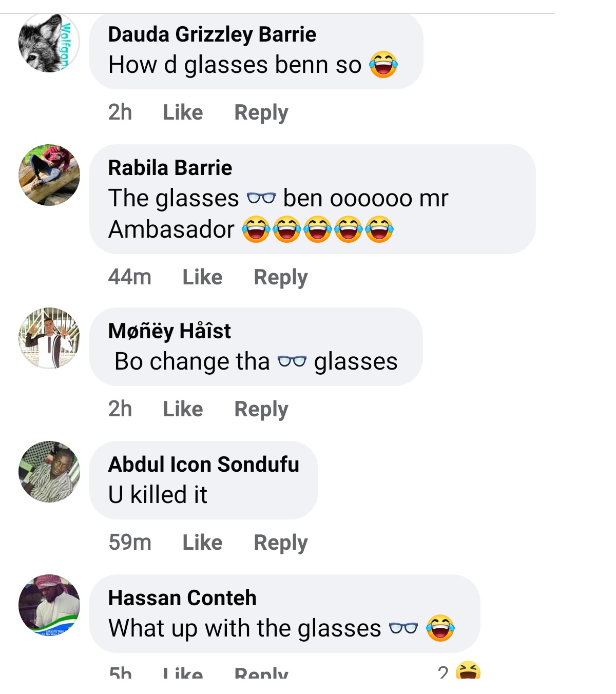
Task: Like the "U killed it" comment
Action: click(x=202, y=543)
